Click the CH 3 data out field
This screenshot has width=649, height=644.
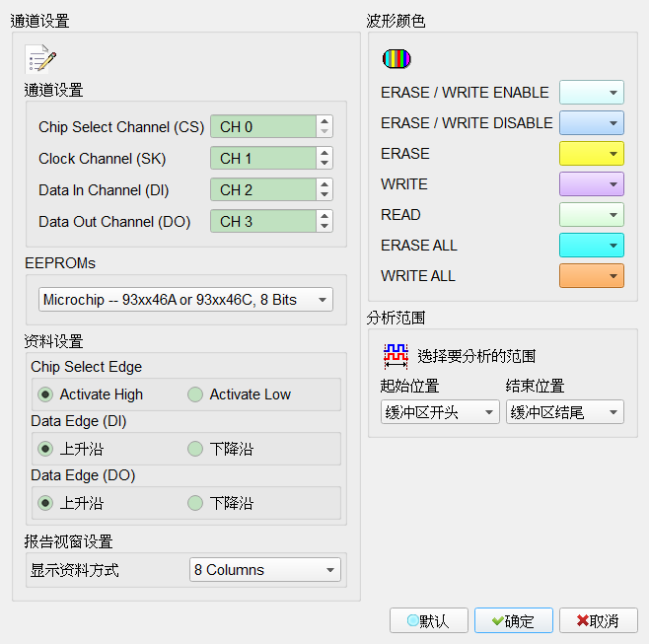click(263, 221)
